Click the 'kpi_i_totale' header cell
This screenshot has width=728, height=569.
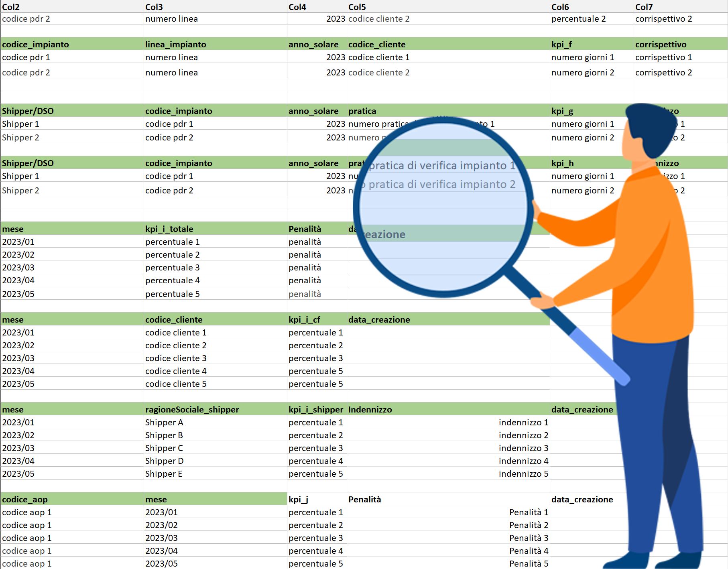tap(215, 229)
